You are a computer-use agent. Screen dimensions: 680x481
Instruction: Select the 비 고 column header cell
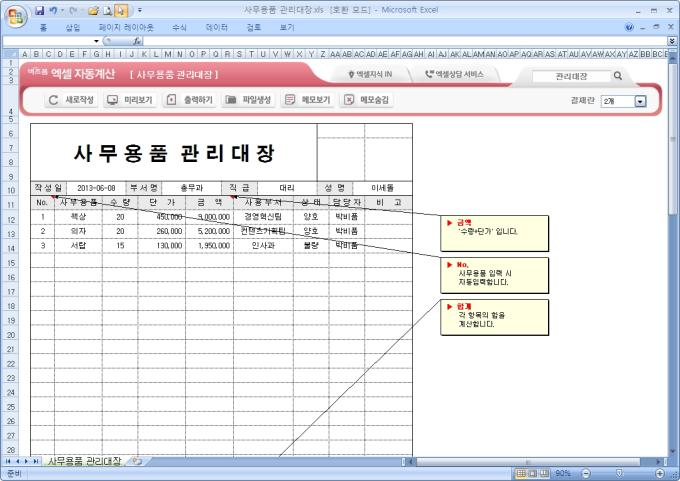click(x=388, y=203)
